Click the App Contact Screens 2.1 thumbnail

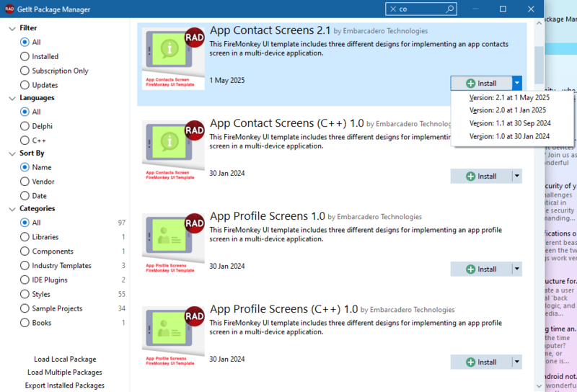[x=173, y=59]
